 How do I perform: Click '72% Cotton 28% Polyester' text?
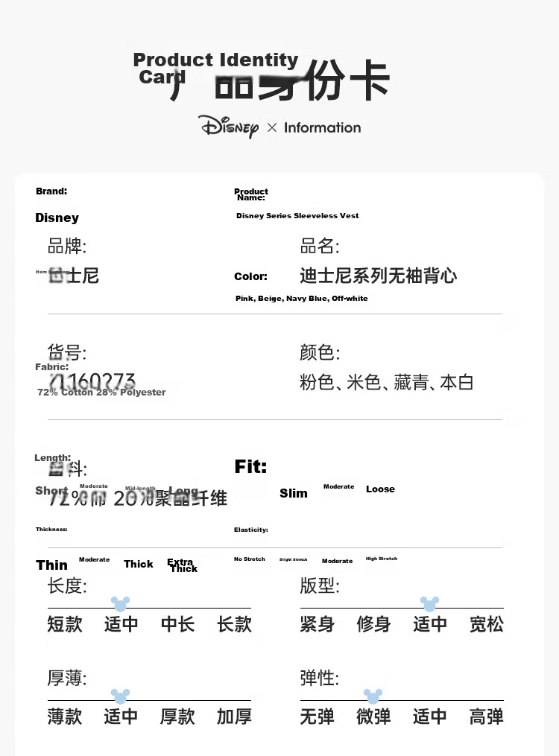coord(101,392)
